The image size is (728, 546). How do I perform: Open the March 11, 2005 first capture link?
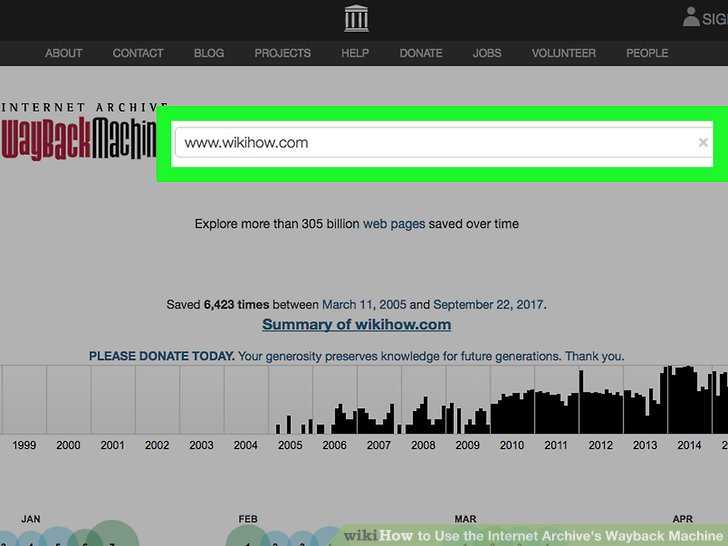pos(364,305)
